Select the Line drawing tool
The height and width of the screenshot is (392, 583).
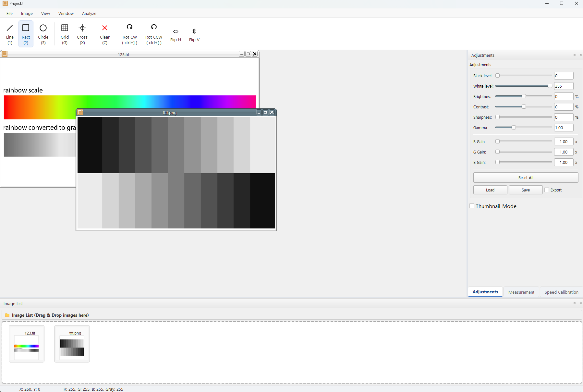click(10, 34)
